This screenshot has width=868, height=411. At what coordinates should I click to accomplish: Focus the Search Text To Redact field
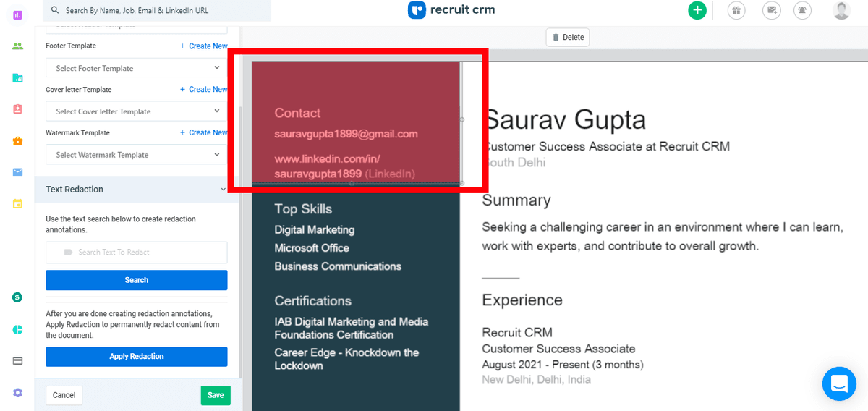[136, 253]
